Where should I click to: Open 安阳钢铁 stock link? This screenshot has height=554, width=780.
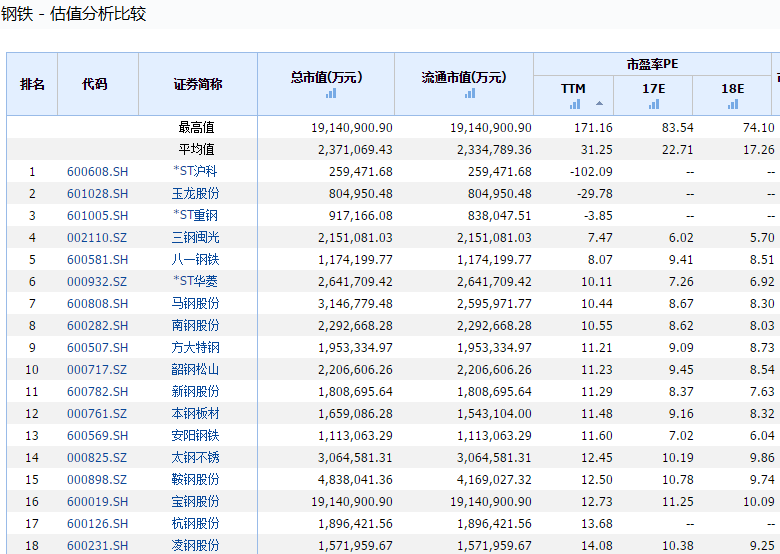coord(195,435)
